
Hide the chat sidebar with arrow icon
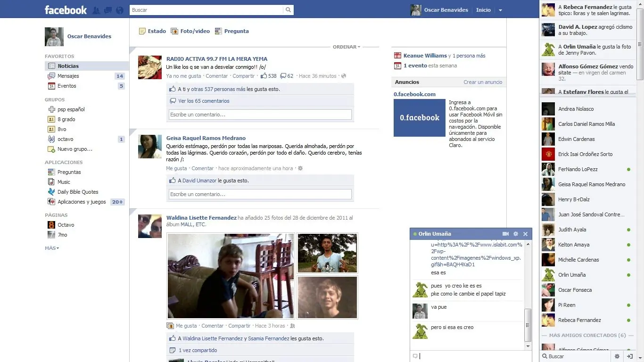point(629,356)
